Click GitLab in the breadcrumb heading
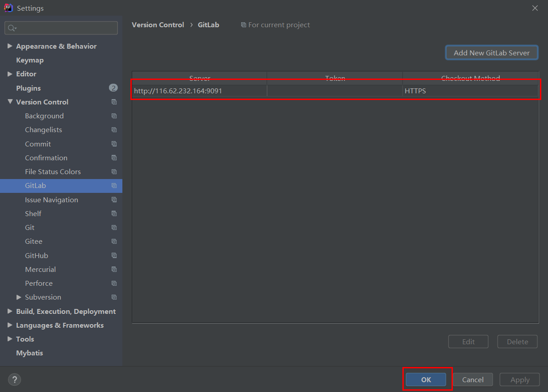This screenshot has height=392, width=548. 209,25
